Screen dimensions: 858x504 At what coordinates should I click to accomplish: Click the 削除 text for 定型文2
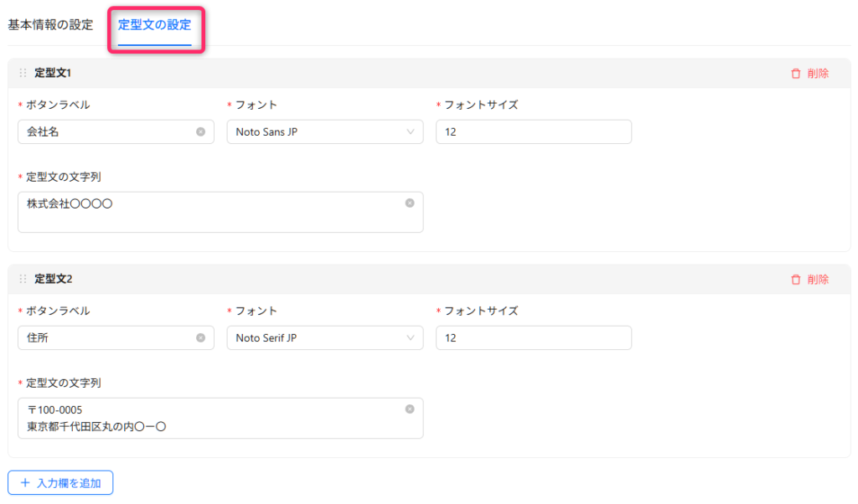818,280
